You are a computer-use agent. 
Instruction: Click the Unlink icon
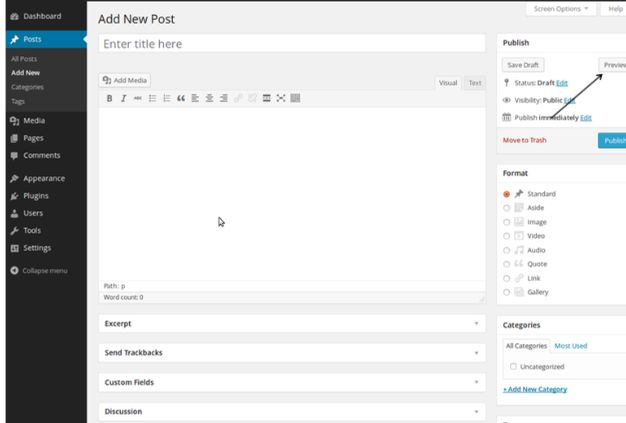point(252,98)
